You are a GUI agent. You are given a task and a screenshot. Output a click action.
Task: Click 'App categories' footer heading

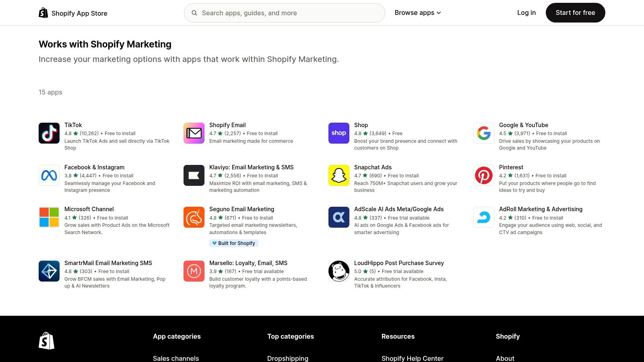(177, 336)
